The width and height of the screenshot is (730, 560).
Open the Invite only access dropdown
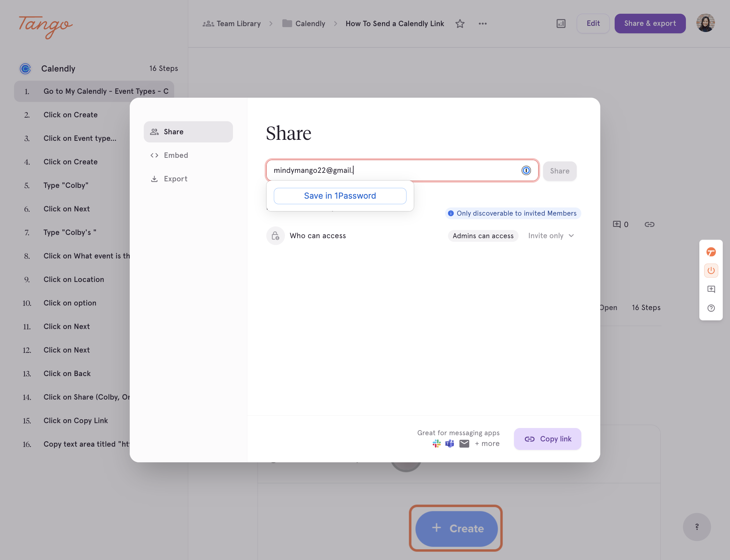pos(551,236)
